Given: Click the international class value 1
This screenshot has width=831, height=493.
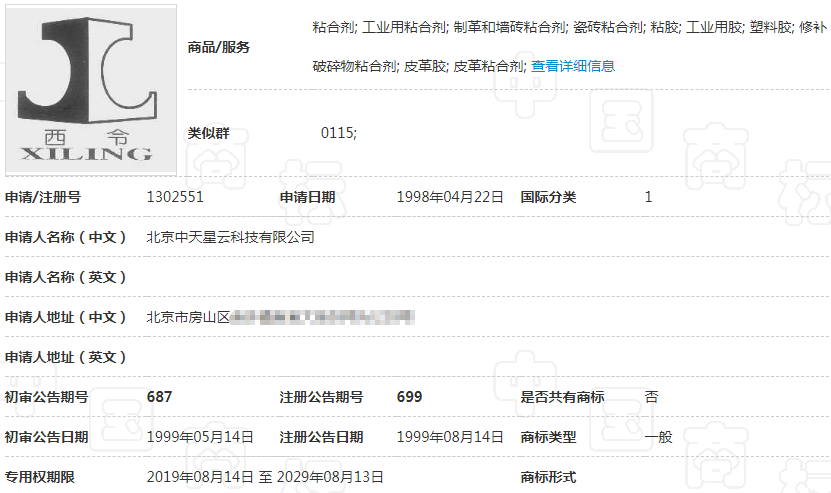Looking at the screenshot, I should (648, 197).
